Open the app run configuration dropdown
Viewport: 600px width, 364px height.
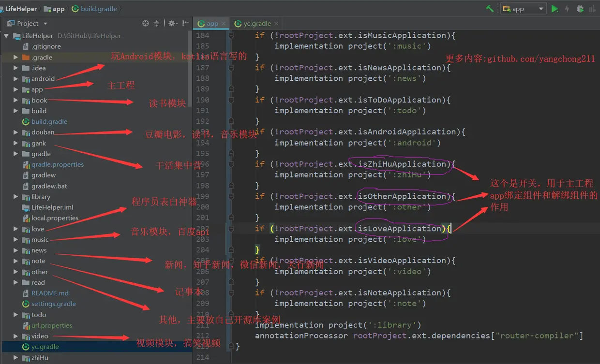523,9
